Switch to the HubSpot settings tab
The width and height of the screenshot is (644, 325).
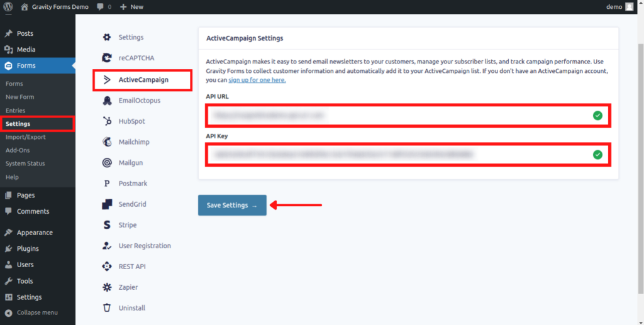click(x=132, y=121)
